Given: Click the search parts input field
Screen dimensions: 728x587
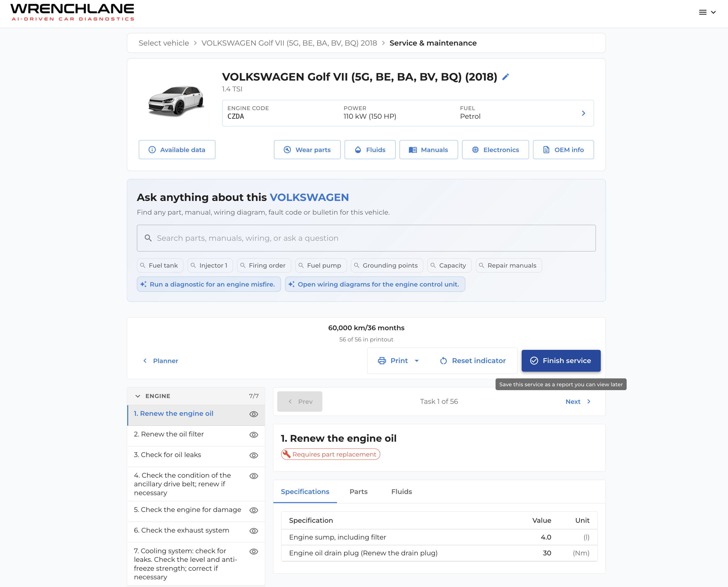Looking at the screenshot, I should pyautogui.click(x=366, y=238).
